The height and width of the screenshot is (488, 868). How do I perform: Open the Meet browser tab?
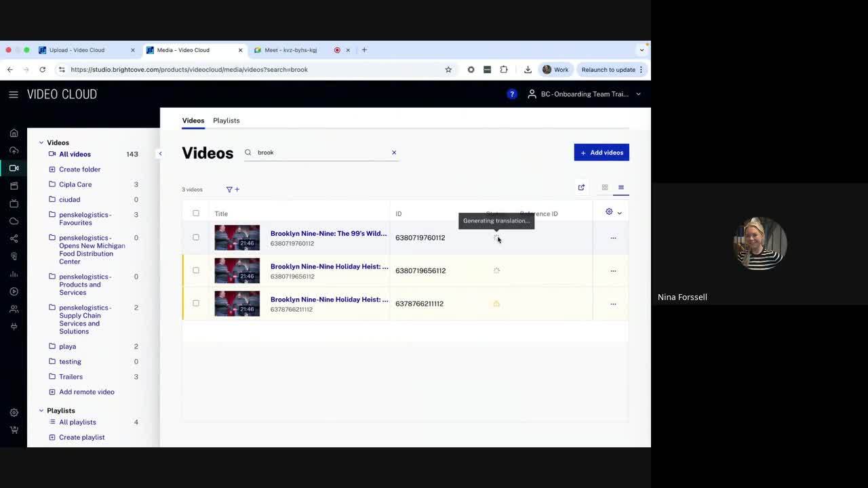(x=290, y=50)
